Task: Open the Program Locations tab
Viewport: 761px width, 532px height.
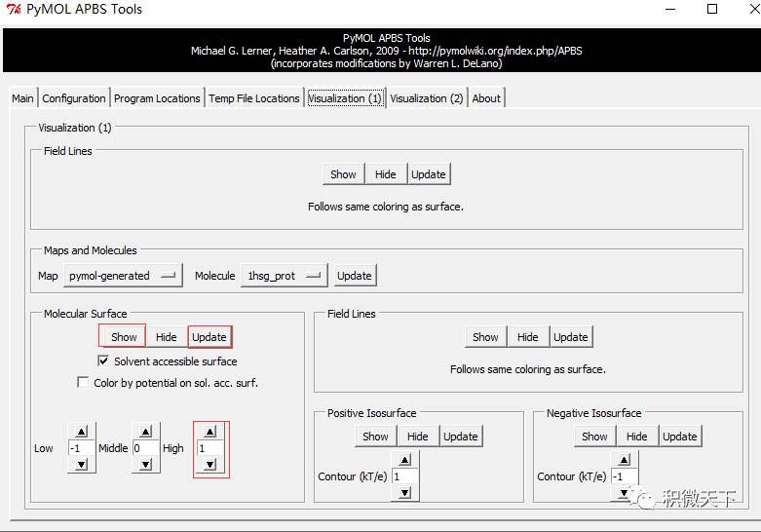Action: click(157, 98)
